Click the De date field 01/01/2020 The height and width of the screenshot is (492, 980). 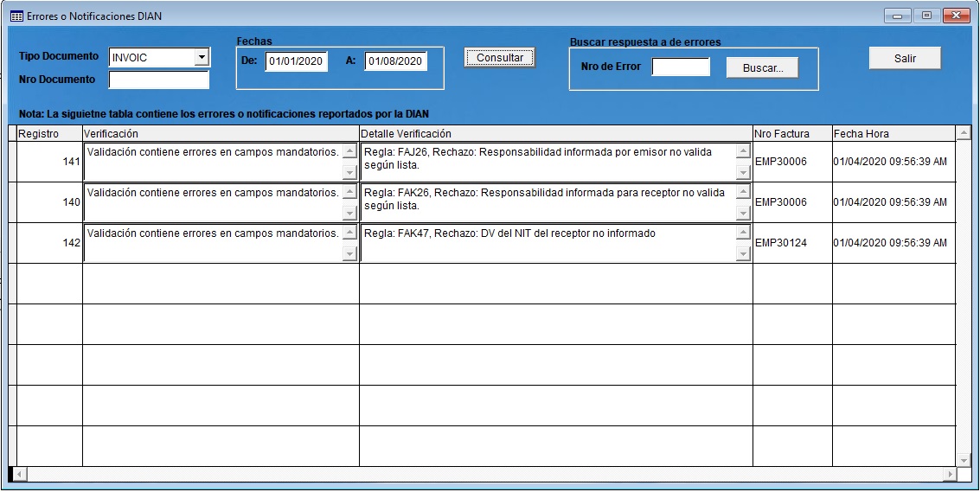pos(297,61)
